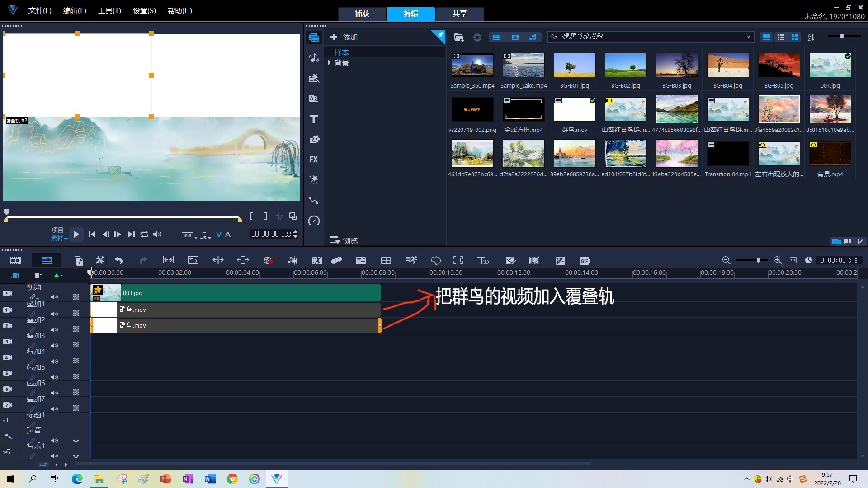
Task: Click the GIF creator icon
Action: pos(585,261)
